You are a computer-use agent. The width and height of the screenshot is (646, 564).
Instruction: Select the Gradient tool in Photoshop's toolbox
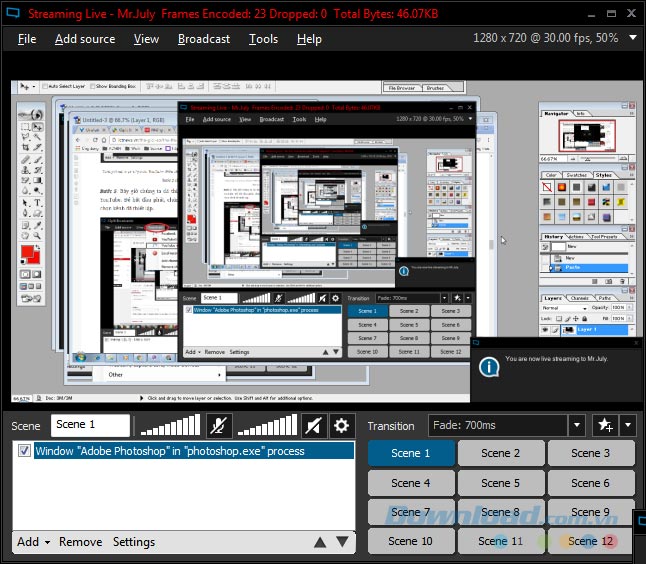click(x=37, y=180)
